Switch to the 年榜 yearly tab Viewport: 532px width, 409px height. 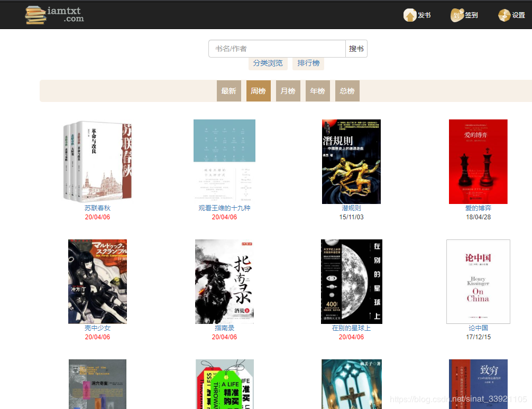click(x=318, y=91)
